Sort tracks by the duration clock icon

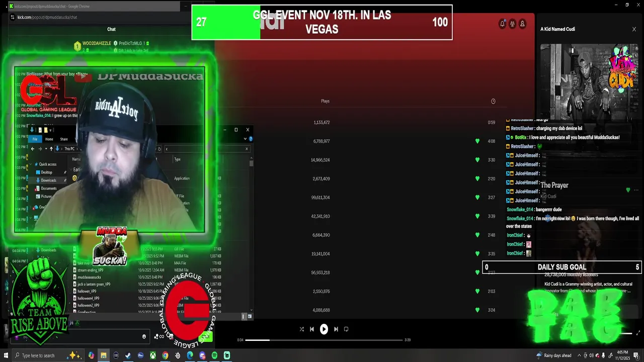pos(493,101)
